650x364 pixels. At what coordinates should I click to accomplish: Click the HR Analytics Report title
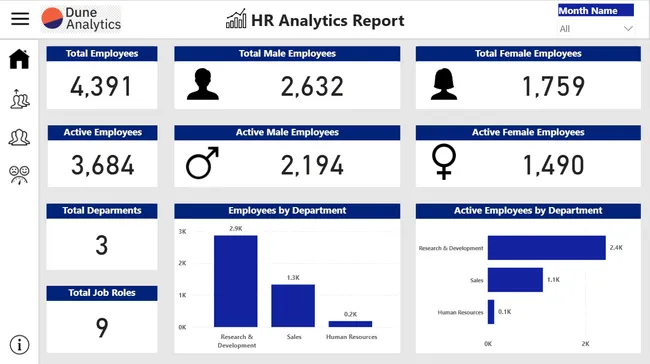(x=327, y=20)
